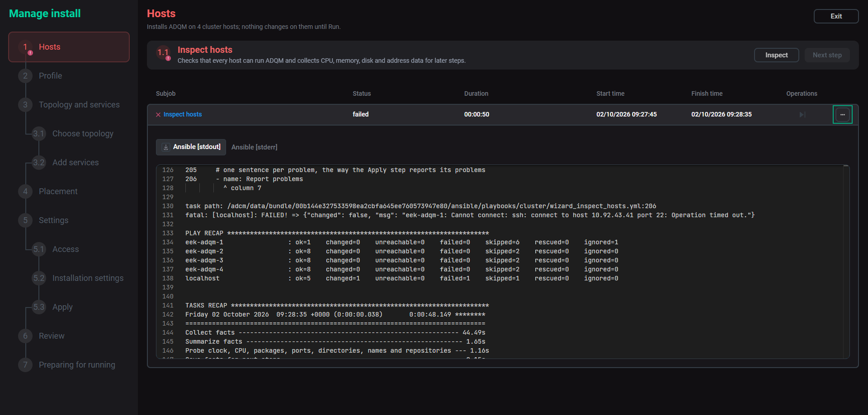This screenshot has width=868, height=415.
Task: Click the download icon on Ansible stdout tab
Action: pos(166,147)
